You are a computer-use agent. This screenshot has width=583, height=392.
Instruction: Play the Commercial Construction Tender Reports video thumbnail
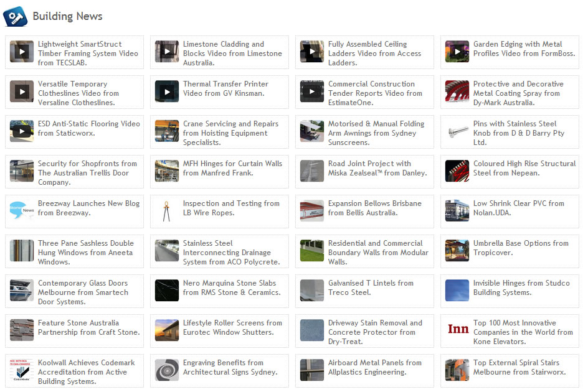(312, 91)
